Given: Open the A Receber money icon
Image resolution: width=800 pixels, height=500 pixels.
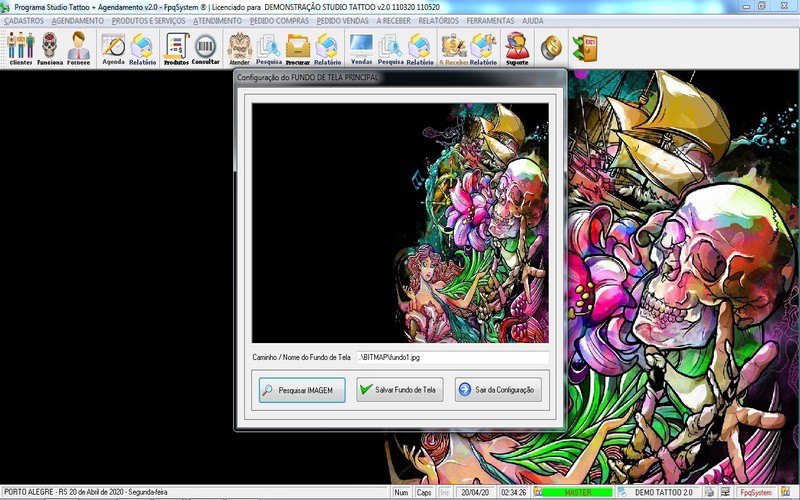Looking at the screenshot, I should tap(454, 48).
